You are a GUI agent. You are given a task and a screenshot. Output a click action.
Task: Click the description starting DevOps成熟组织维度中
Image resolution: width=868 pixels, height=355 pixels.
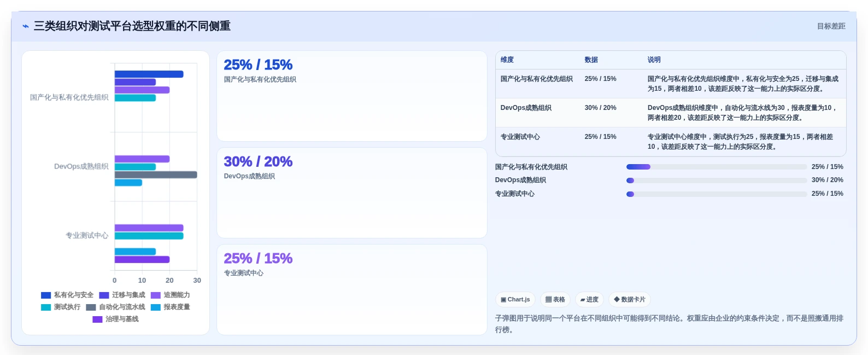[743, 113]
